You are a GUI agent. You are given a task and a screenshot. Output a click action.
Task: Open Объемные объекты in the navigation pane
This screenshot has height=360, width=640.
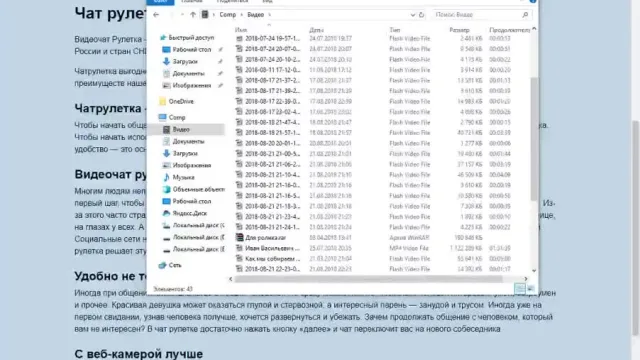click(x=198, y=189)
